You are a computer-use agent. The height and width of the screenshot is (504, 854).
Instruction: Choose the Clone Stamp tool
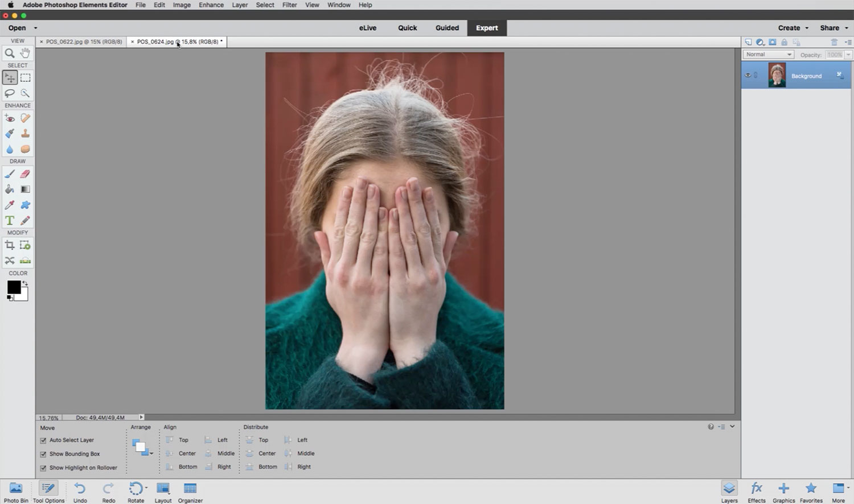click(25, 134)
